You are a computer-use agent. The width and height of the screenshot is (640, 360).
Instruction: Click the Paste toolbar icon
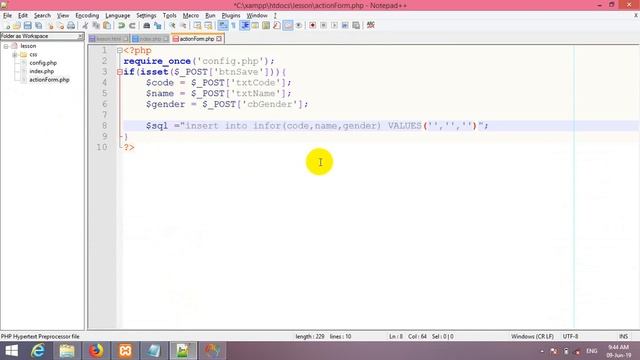coord(107,25)
